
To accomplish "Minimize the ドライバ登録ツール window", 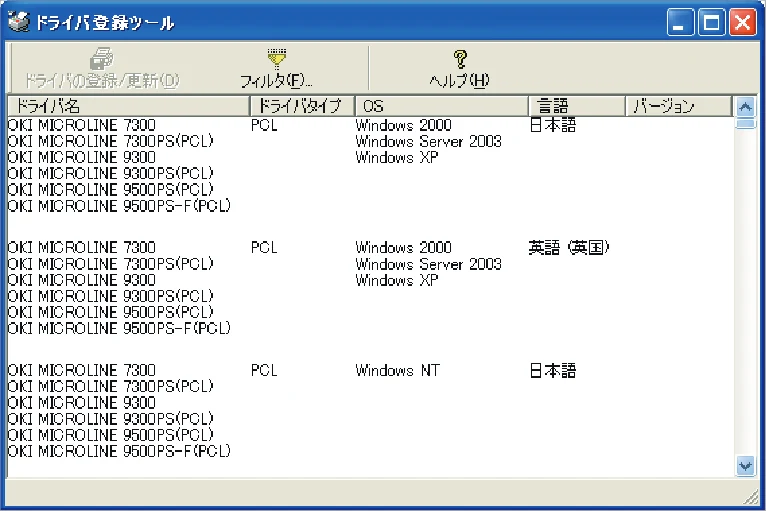I will pos(680,22).
